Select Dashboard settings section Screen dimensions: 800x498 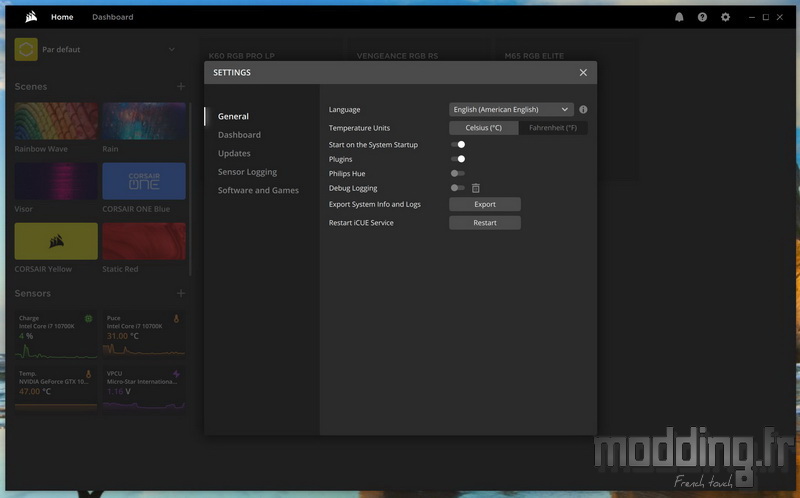[239, 135]
